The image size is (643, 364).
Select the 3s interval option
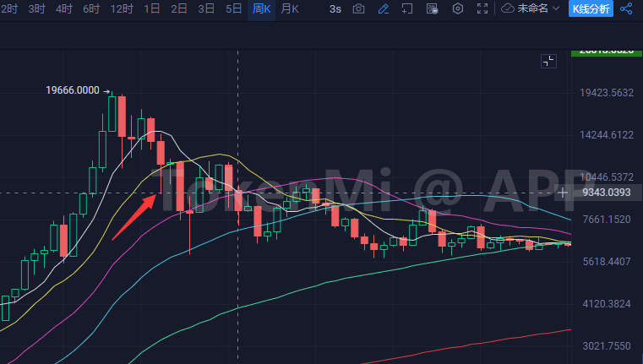(335, 8)
